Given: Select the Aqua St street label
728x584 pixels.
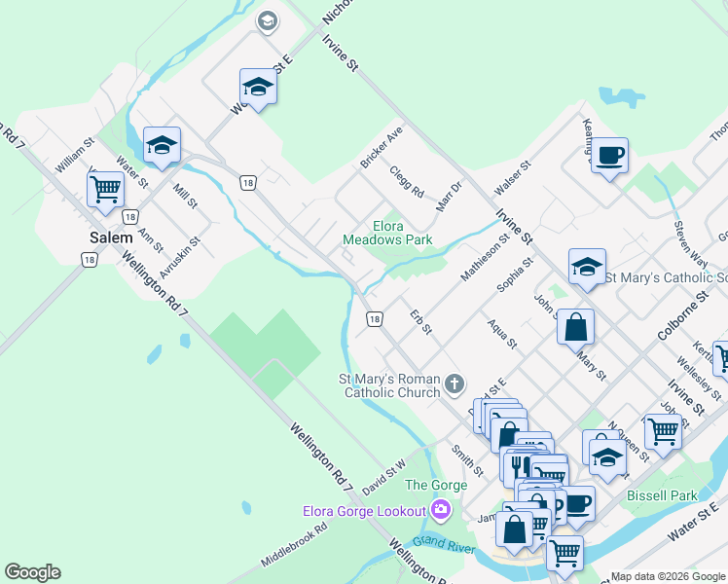Looking at the screenshot, I should [502, 334].
